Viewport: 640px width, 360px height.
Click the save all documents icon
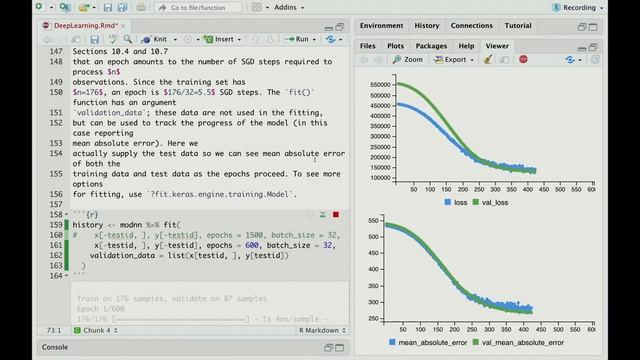[x=122, y=7]
